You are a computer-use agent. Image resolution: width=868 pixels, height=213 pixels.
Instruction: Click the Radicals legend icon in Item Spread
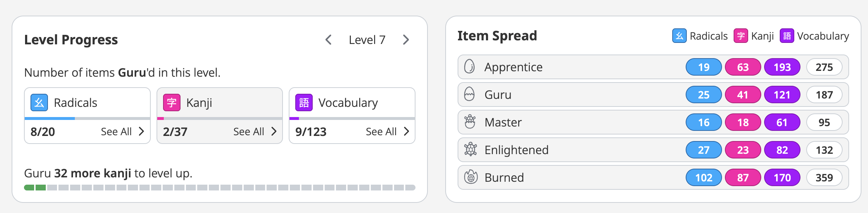[x=679, y=36]
